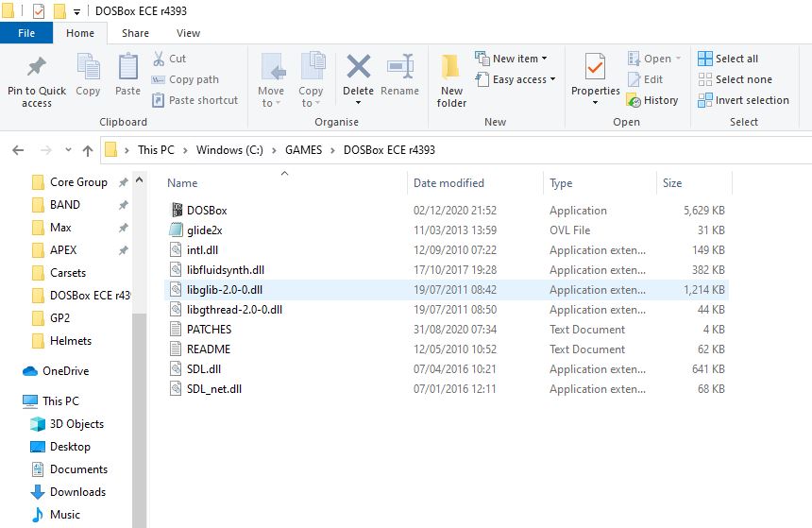Click the Rename ribbon icon
Screen dimensions: 812x528
point(399,68)
